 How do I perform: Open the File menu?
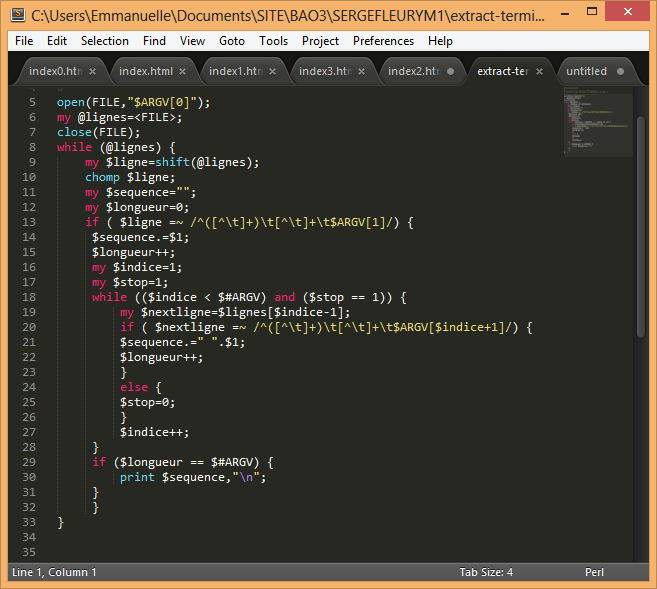click(24, 41)
